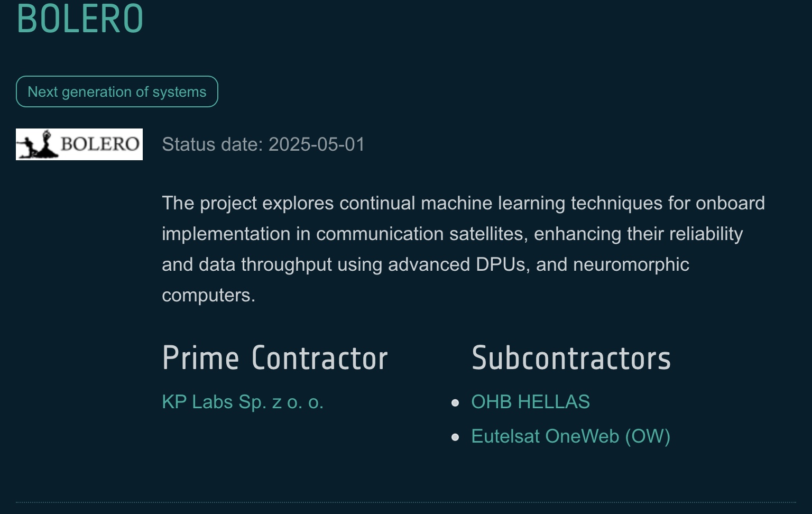Viewport: 812px width, 514px height.
Task: Click the Status date label
Action: tap(212, 144)
